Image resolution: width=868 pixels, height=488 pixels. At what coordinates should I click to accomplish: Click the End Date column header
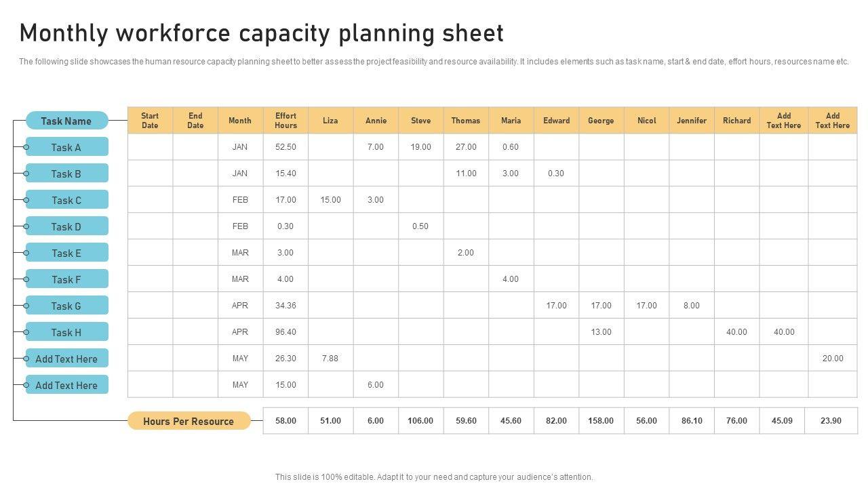pyautogui.click(x=195, y=121)
